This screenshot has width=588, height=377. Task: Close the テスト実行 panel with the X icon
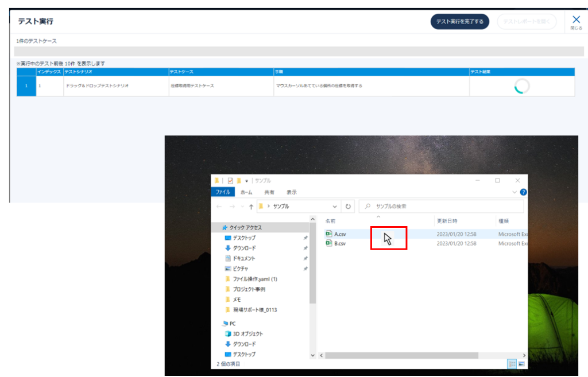tap(577, 20)
